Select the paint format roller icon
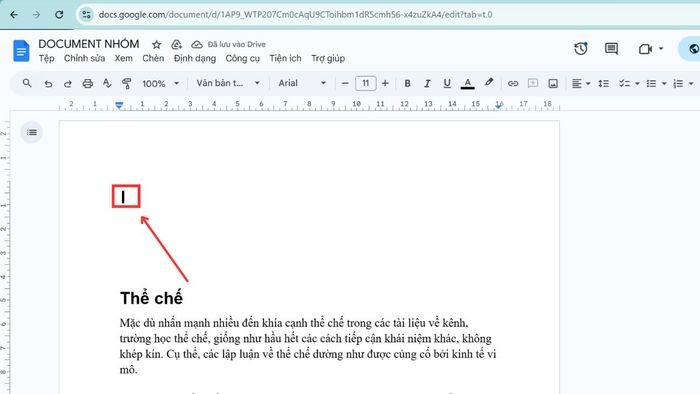This screenshot has width=700, height=394. (x=126, y=83)
